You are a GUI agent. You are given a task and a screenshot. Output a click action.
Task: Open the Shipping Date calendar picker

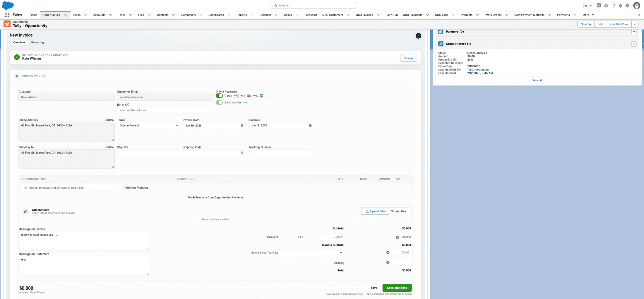242,153
